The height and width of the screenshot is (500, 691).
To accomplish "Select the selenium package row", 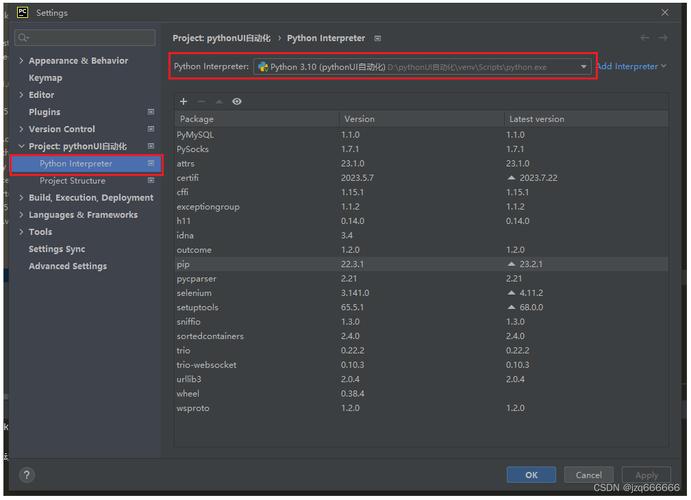I will coord(421,293).
